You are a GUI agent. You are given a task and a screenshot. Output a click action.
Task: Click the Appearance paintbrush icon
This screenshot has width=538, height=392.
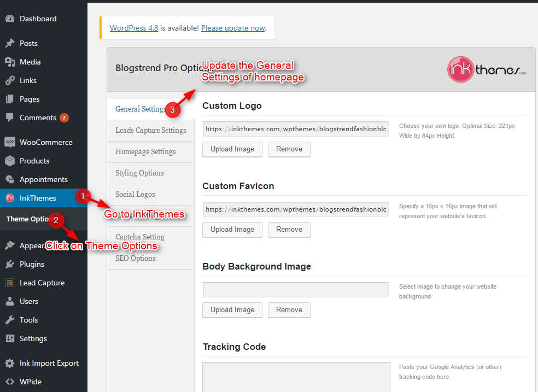coord(10,245)
